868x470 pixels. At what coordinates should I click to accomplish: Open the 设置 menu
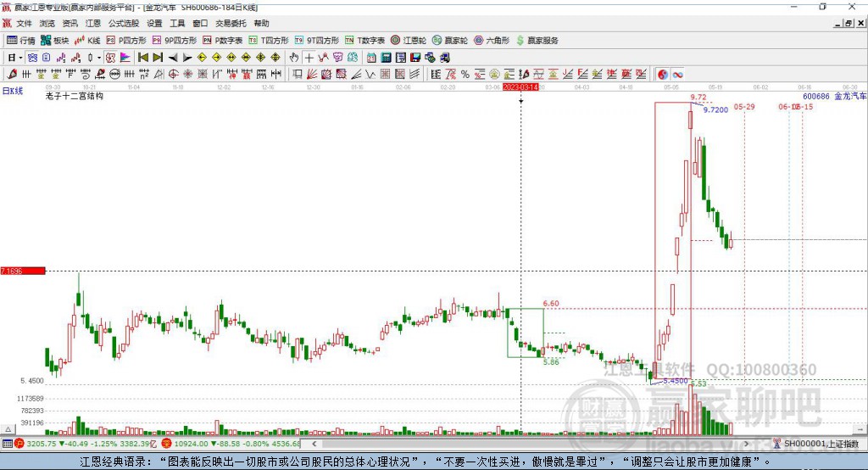[154, 23]
